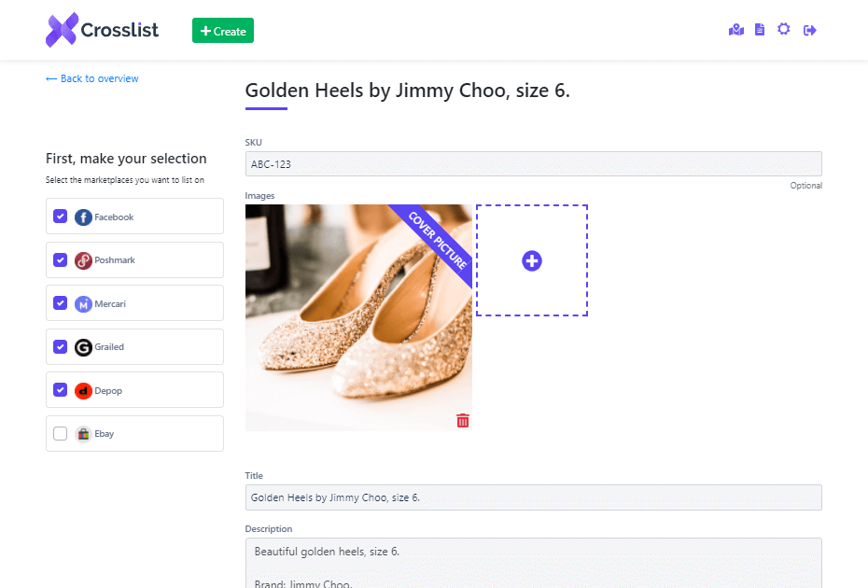Open the document icon in header
The image size is (868, 588).
coord(760,30)
